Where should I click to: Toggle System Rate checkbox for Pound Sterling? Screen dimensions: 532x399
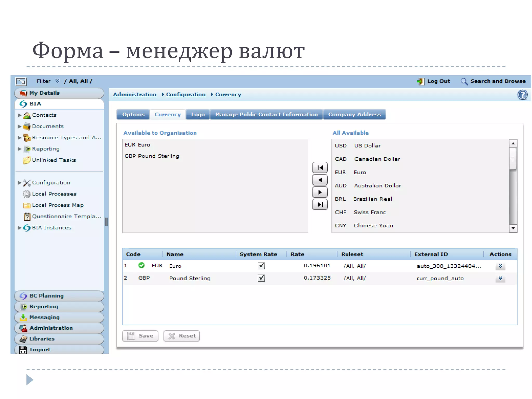click(261, 278)
